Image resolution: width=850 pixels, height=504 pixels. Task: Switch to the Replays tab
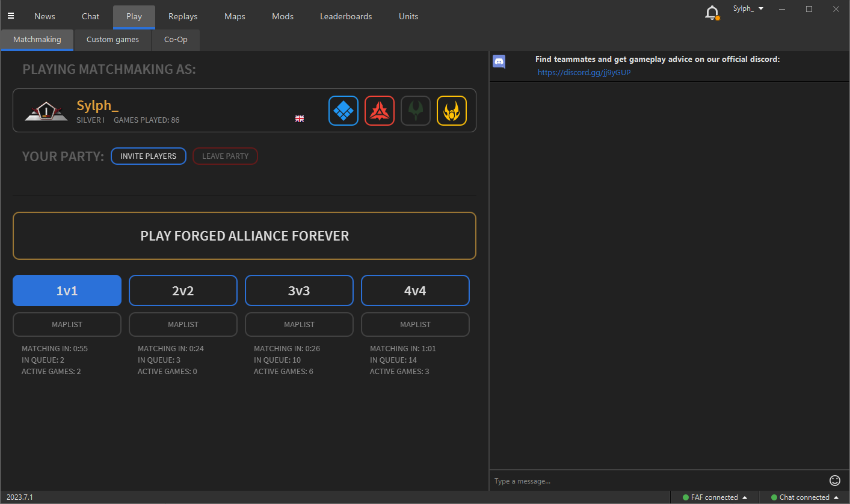183,17
